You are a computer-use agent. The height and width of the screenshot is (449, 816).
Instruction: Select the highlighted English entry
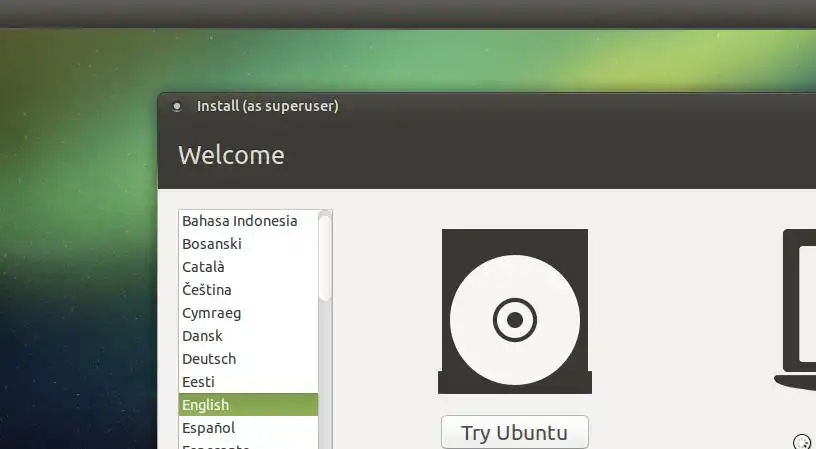(x=248, y=405)
